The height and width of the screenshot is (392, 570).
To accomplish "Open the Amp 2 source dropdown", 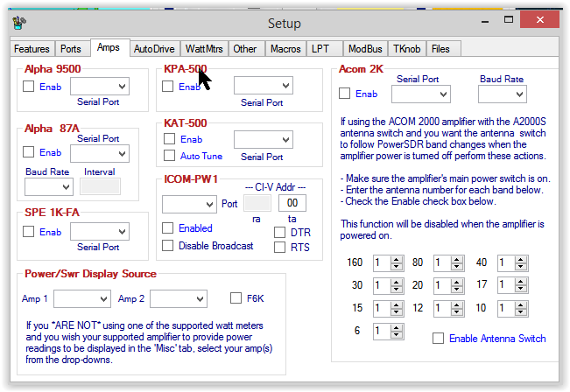I will point(179,298).
